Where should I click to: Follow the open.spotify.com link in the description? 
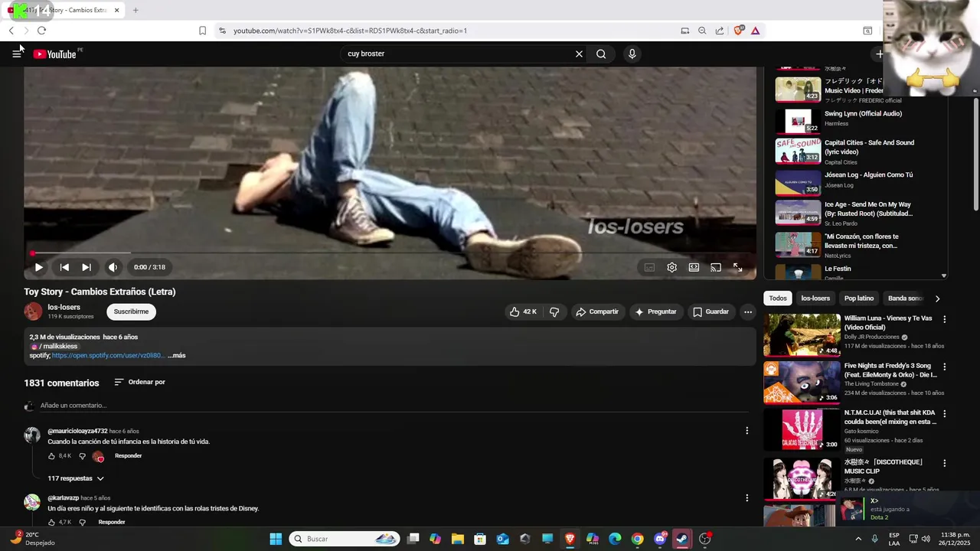108,355
